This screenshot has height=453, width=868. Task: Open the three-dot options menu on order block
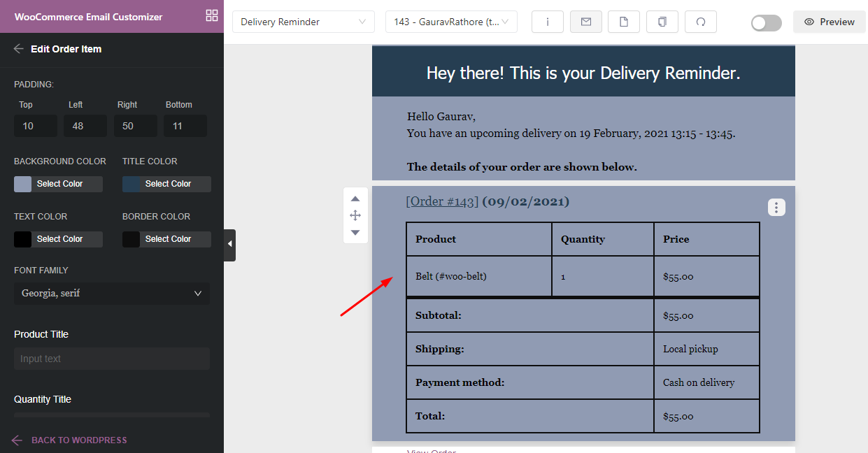click(776, 208)
